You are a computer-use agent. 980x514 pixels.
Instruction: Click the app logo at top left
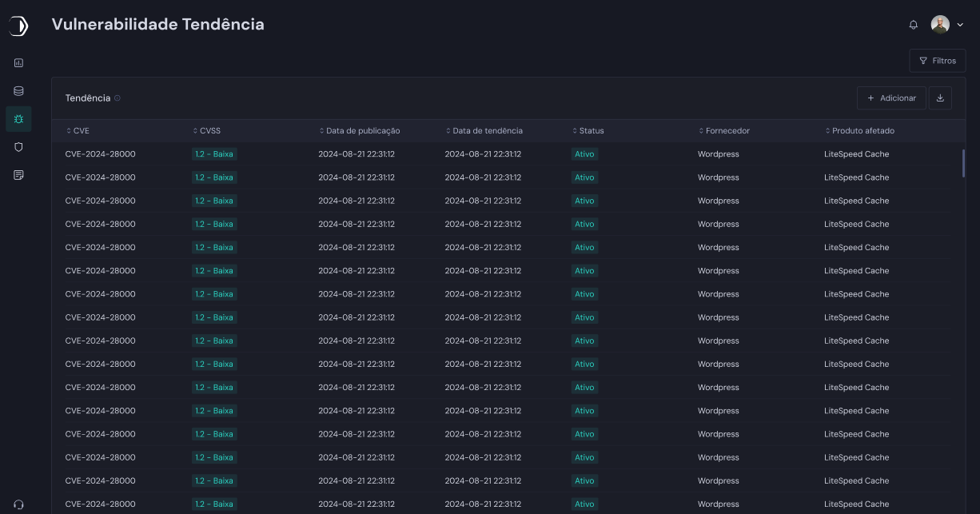coord(18,26)
